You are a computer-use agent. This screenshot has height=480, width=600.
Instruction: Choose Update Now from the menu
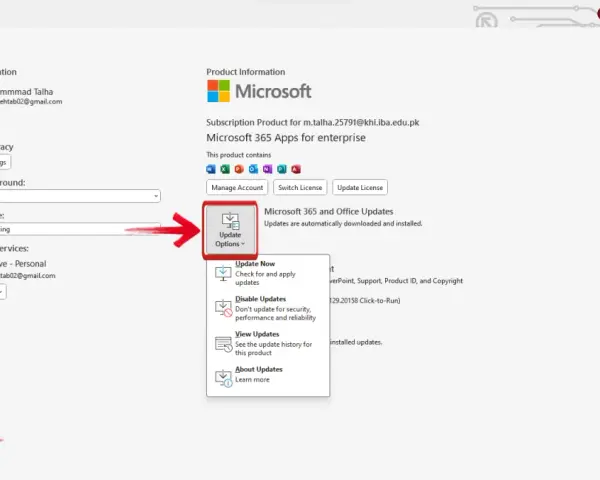(x=268, y=273)
